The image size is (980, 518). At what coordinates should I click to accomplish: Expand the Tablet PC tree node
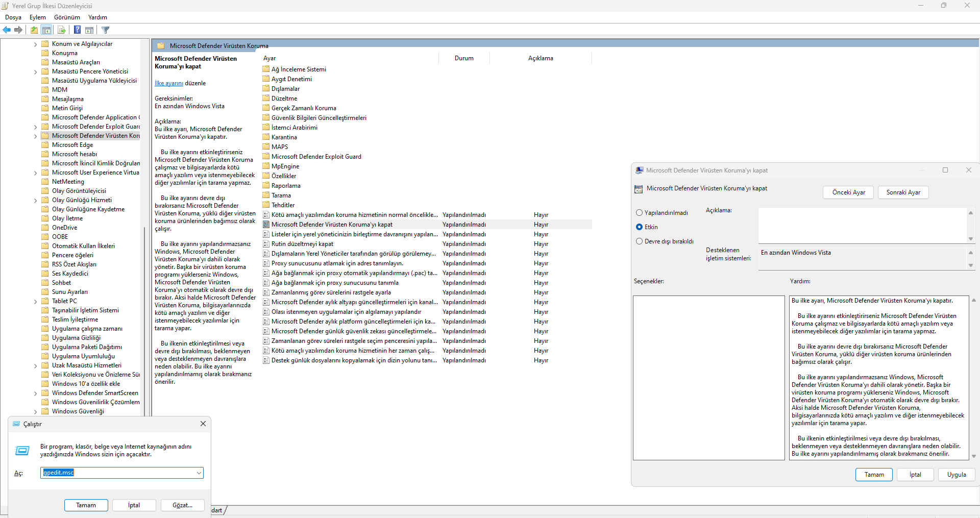click(x=35, y=302)
